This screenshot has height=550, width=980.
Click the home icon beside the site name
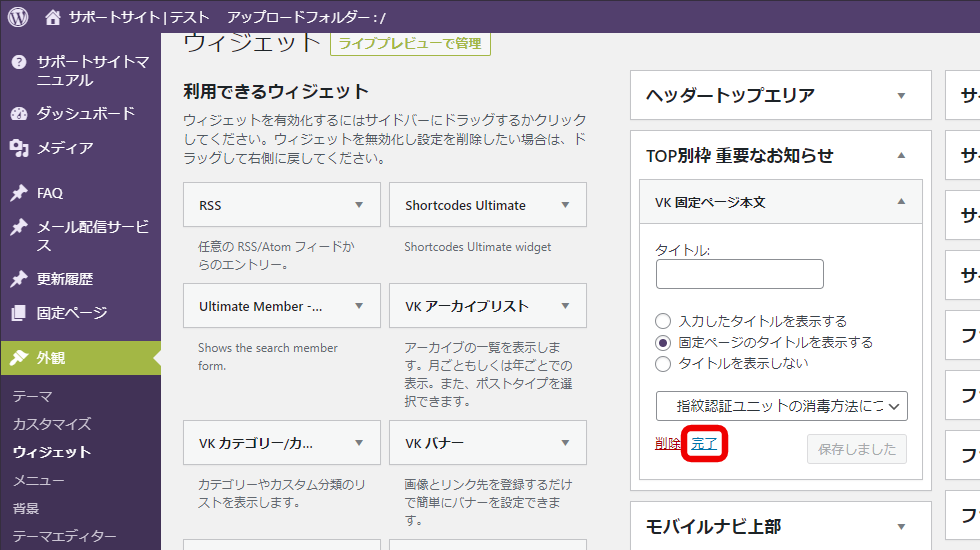click(x=53, y=17)
